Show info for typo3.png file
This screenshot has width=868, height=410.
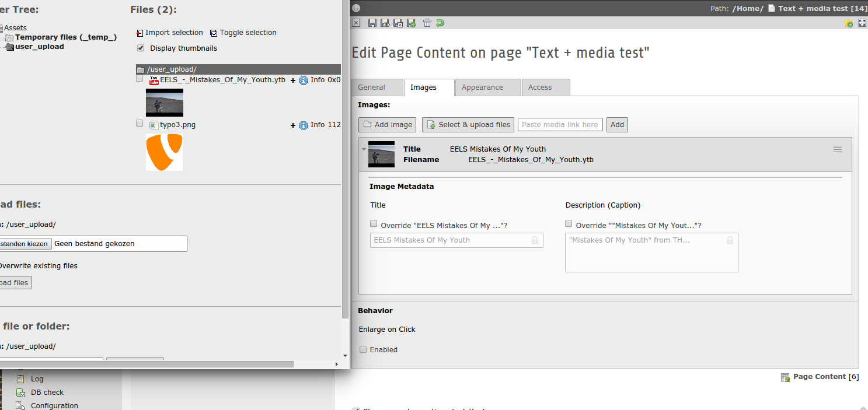tap(304, 125)
